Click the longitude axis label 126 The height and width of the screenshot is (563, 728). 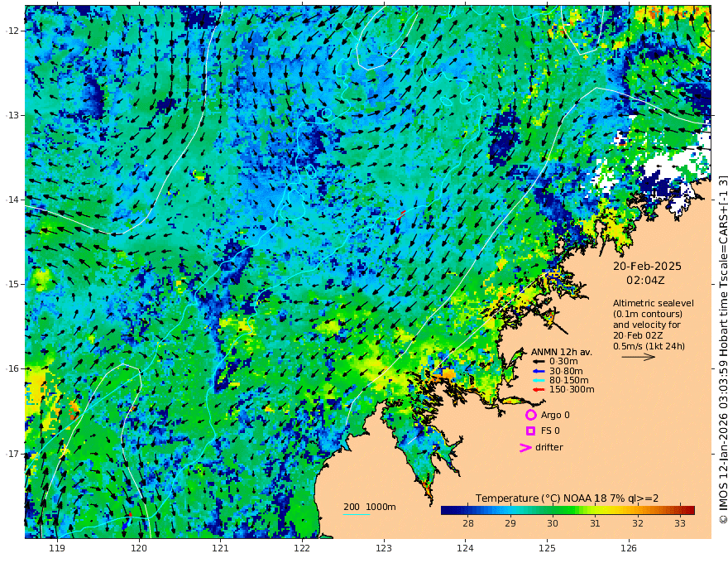click(x=629, y=549)
